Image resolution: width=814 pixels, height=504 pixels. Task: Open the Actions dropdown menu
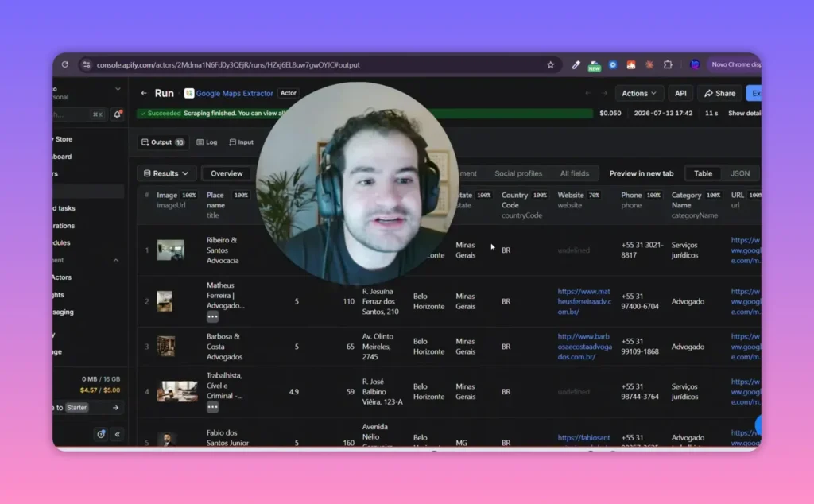pos(639,94)
